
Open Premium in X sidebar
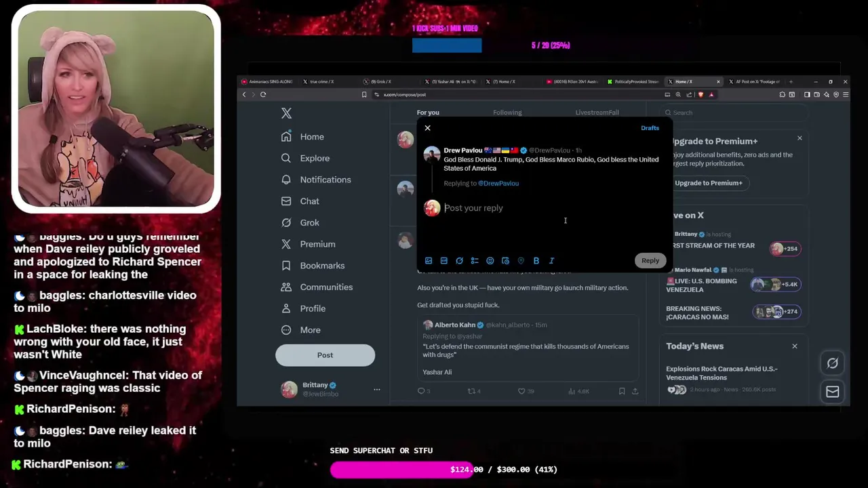(x=308, y=244)
